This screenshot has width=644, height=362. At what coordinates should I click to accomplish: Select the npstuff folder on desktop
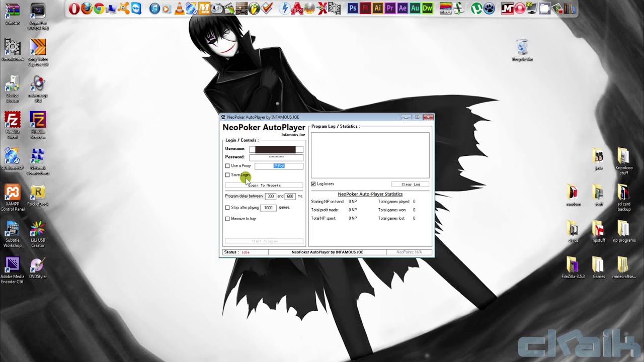599,231
